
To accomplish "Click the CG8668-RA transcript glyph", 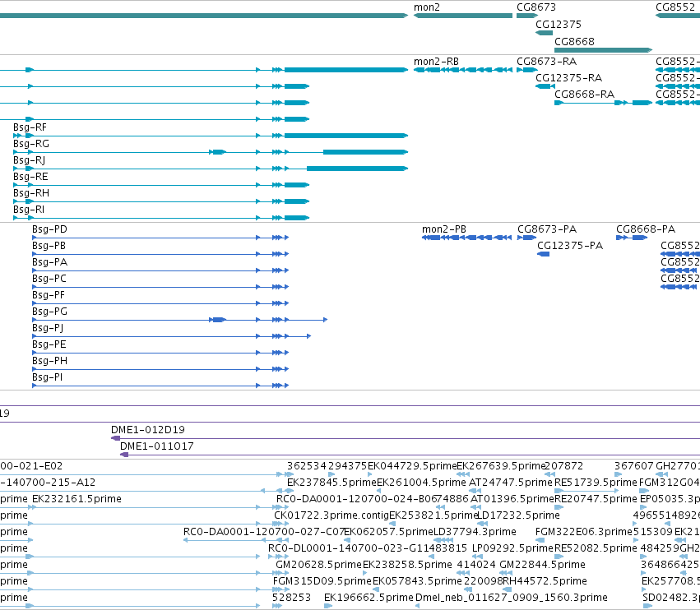I will click(603, 103).
